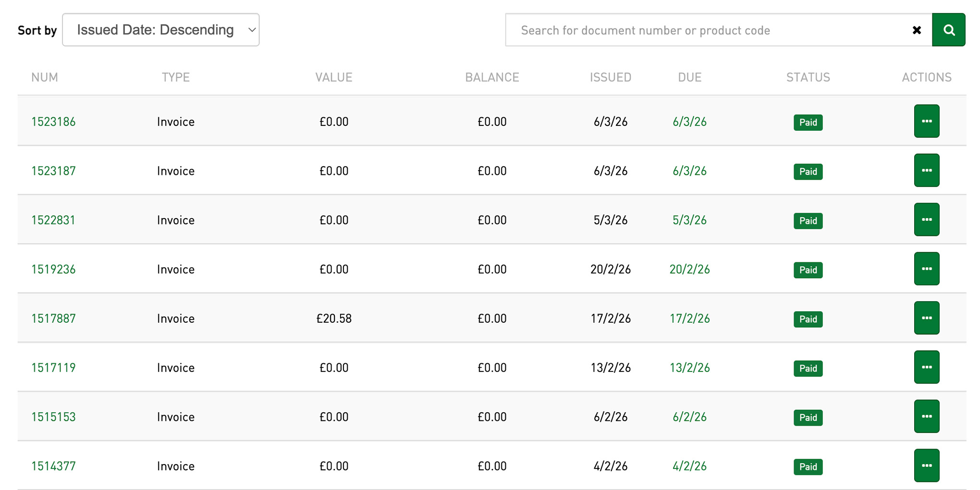
Task: Open actions menu for invoice 1523187
Action: coord(926,171)
